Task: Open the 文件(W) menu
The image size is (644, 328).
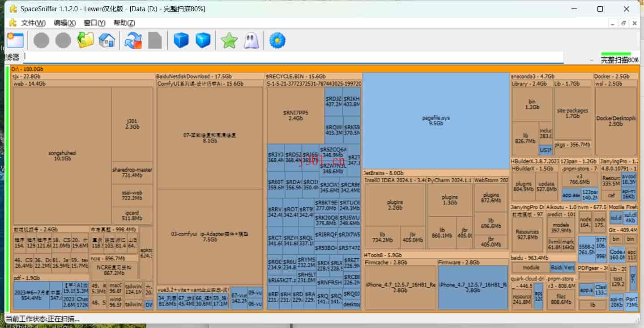Action: [34, 23]
